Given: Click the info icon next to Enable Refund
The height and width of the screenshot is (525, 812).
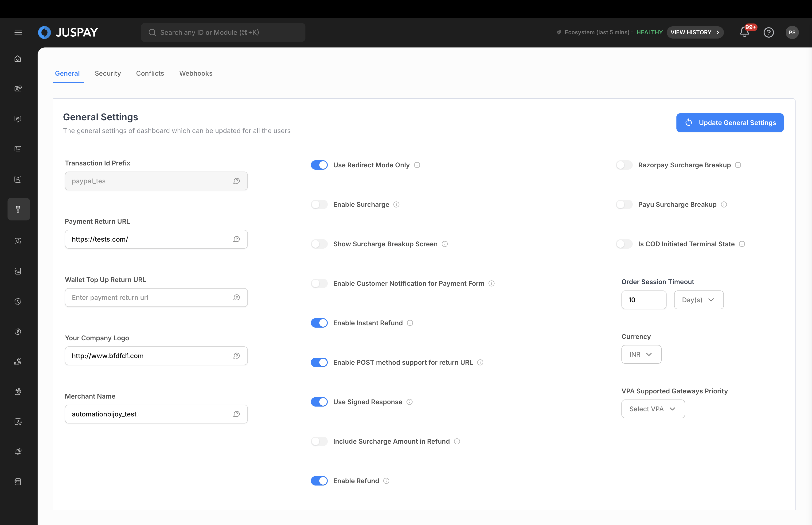Looking at the screenshot, I should coord(386,481).
